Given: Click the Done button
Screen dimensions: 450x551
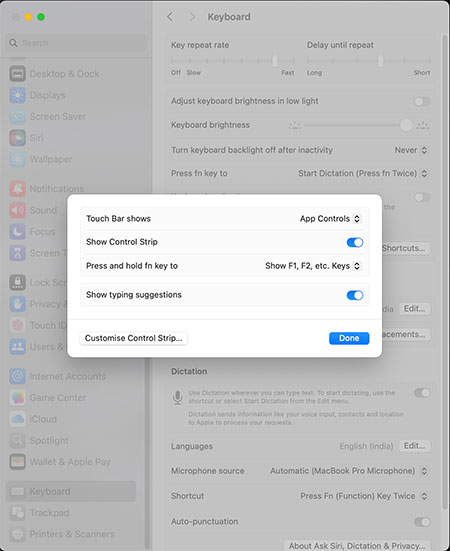Looking at the screenshot, I should click(349, 338).
